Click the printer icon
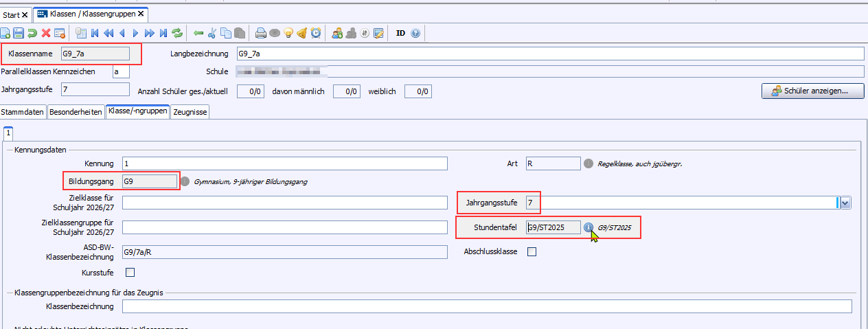The height and width of the screenshot is (329, 868). [260, 33]
